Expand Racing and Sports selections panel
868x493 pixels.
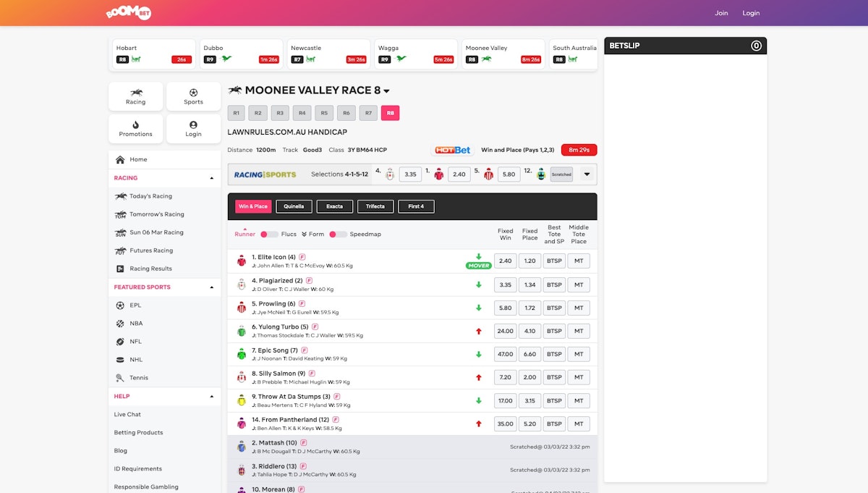586,174
